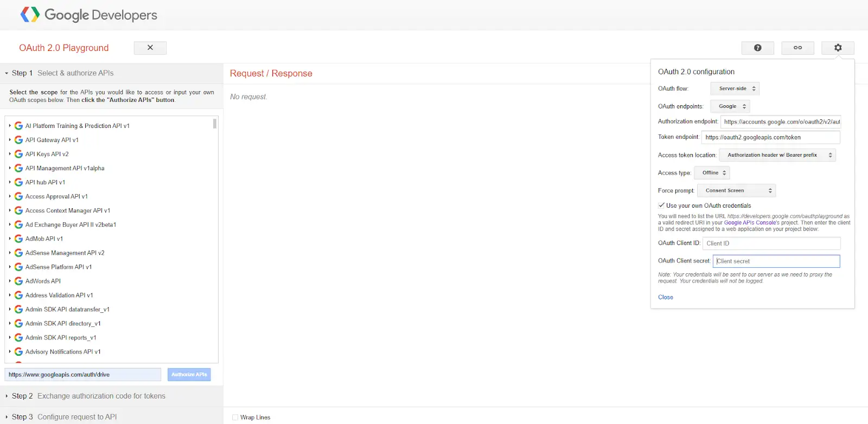Viewport: 868px width, 424px height.
Task: Click Google icon for Ad Exchange Buyer API
Action: click(x=18, y=224)
